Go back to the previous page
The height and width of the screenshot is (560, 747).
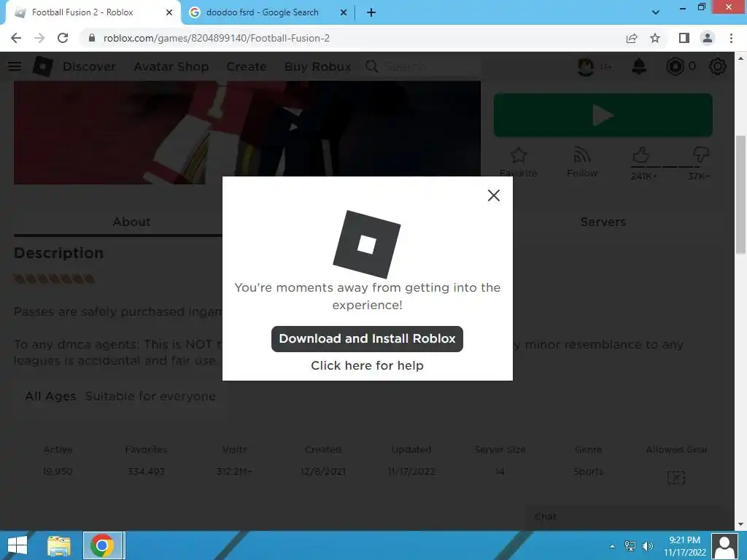pos(16,38)
